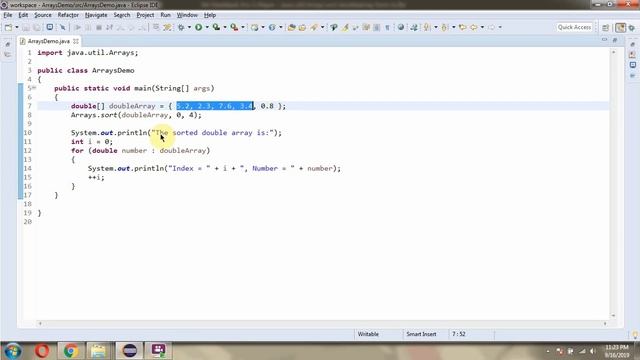Viewport: 640px width, 360px height.
Task: Click the Save toolbar icon
Action: 26,27
